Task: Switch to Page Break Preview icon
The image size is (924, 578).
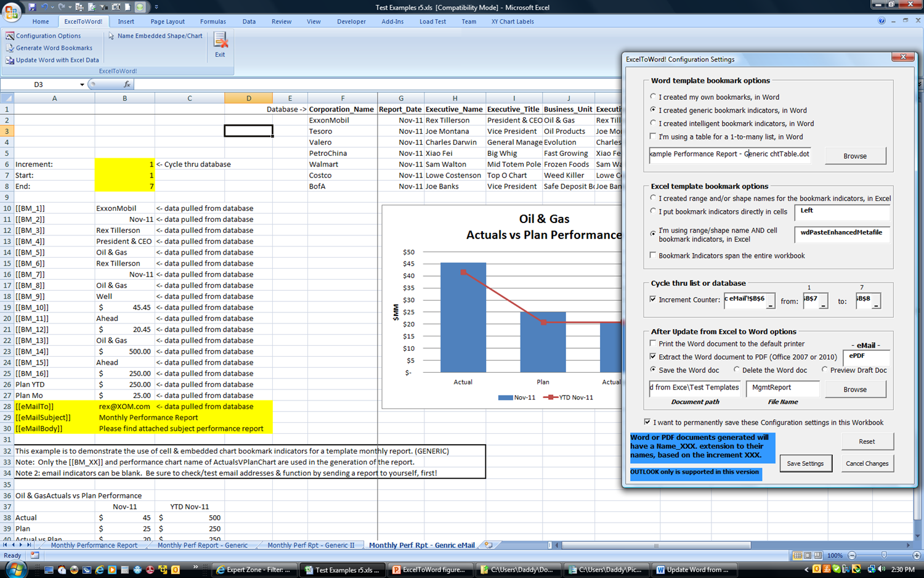Action: (818, 555)
